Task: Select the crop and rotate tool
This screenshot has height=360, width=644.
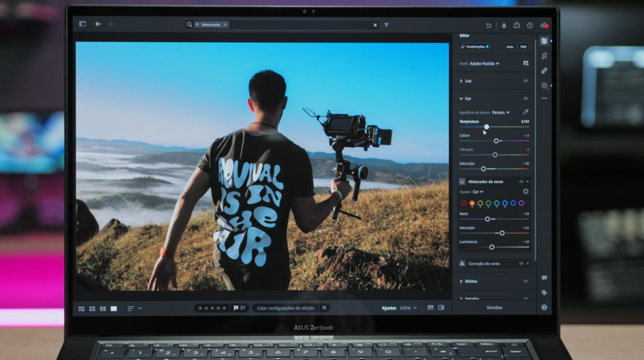Action: (x=544, y=56)
